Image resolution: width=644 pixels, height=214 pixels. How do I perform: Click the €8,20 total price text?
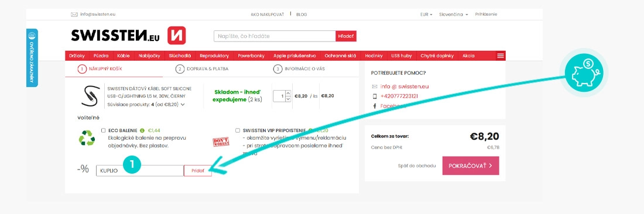point(484,136)
